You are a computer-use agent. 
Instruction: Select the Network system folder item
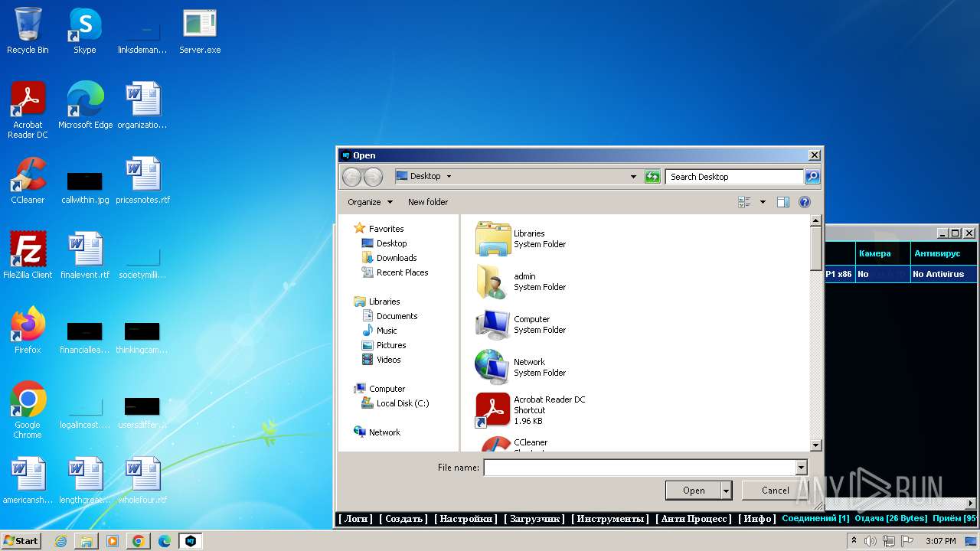click(x=521, y=367)
